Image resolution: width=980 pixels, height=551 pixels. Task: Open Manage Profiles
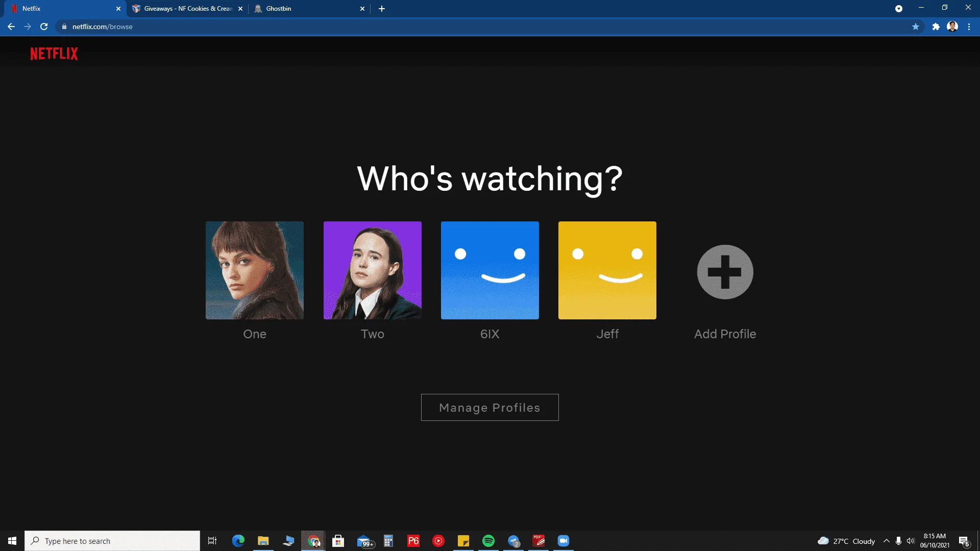[x=490, y=407]
